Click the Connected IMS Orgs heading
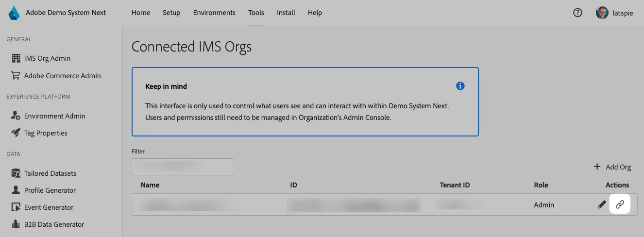644x237 pixels. click(192, 47)
